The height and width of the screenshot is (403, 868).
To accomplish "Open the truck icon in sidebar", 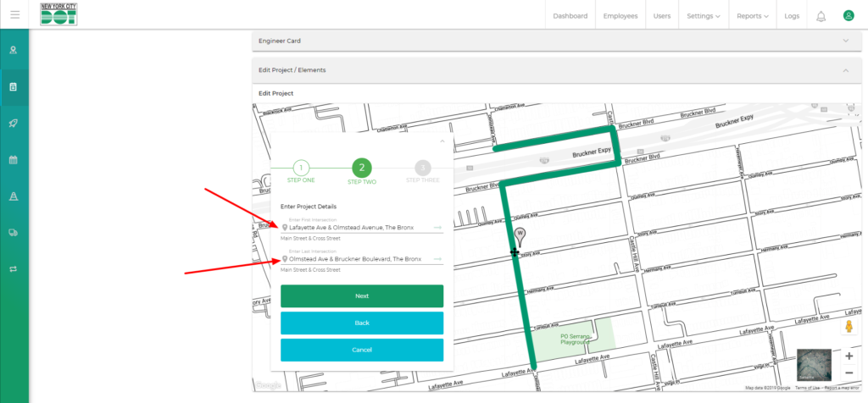I will coord(14,232).
